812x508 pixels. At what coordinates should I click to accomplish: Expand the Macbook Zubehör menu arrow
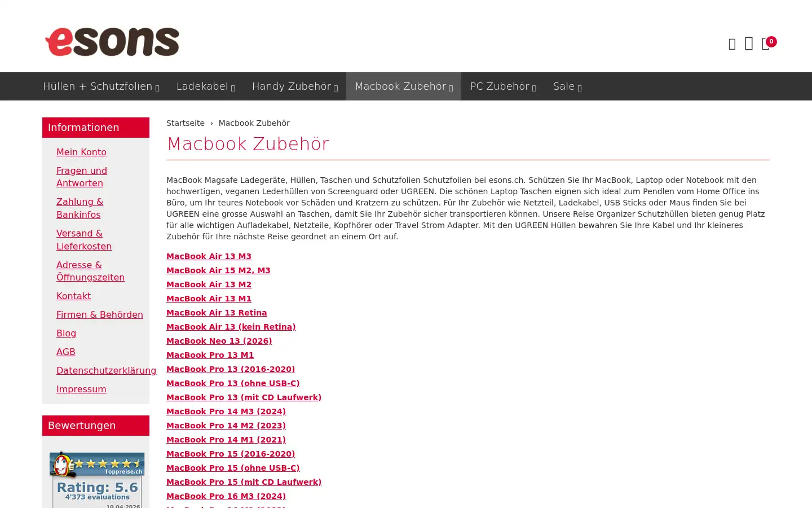(451, 87)
